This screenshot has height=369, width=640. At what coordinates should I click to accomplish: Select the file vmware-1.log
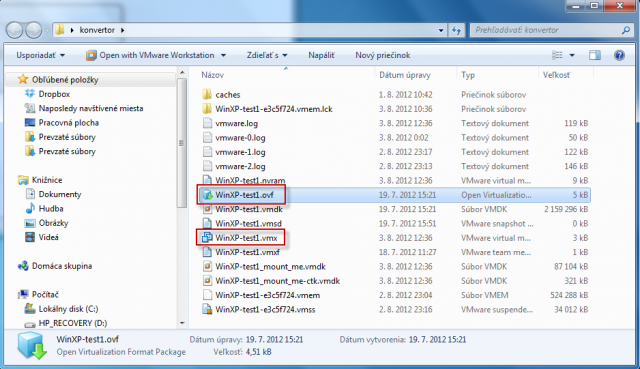tap(240, 152)
